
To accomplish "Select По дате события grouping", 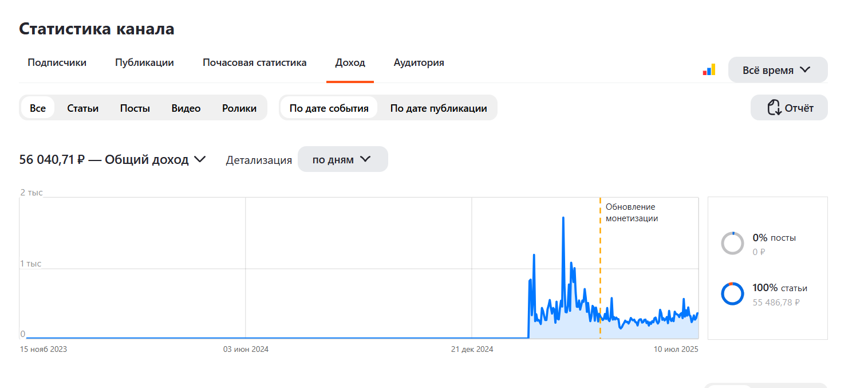I will [x=329, y=108].
